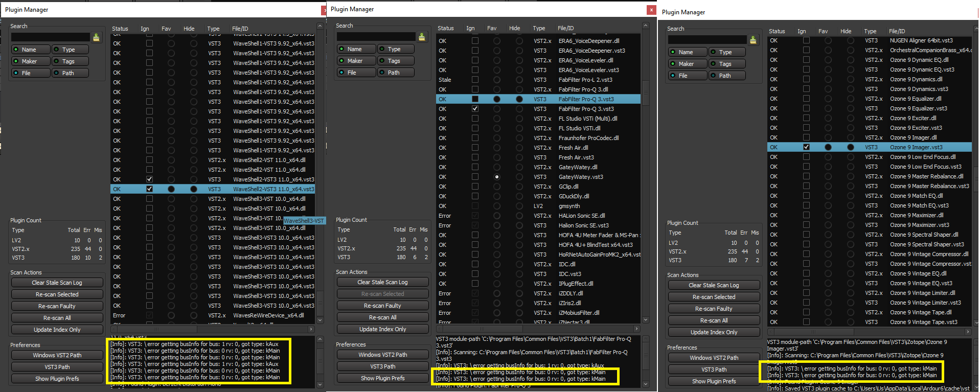Focus the Search text field in the FabFilter window
The width and height of the screenshot is (980, 392).
pos(376,37)
